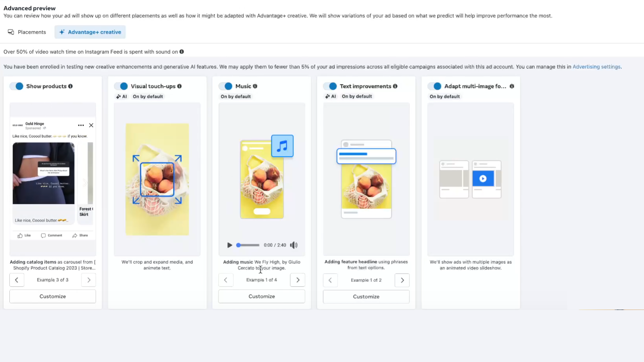Click the info icon next to Music

[x=255, y=86]
